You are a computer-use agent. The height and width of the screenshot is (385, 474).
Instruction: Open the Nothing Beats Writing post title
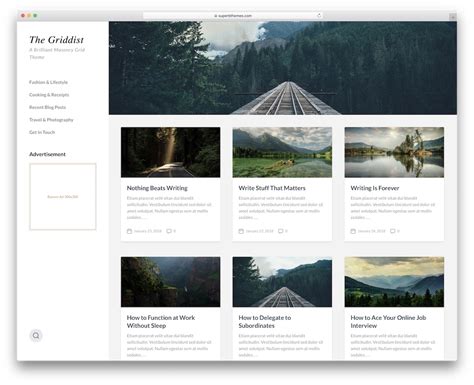coord(157,188)
